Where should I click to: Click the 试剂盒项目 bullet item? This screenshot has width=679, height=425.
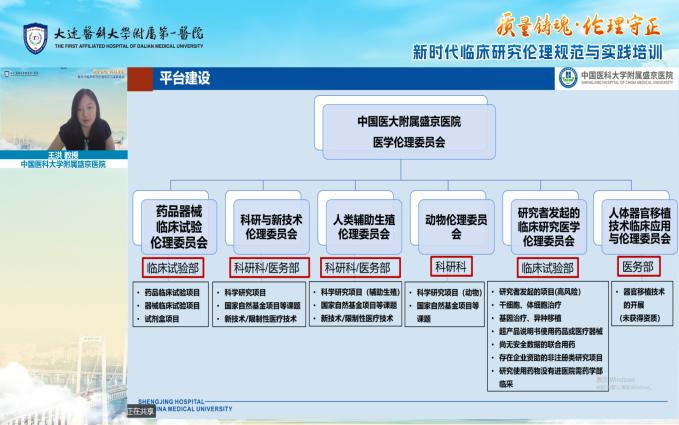click(165, 319)
